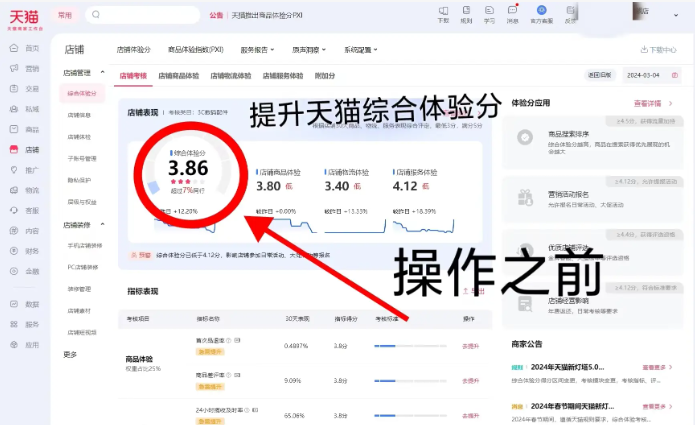
Task: Open the 交易 trade icon in sidebar
Action: click(x=14, y=89)
